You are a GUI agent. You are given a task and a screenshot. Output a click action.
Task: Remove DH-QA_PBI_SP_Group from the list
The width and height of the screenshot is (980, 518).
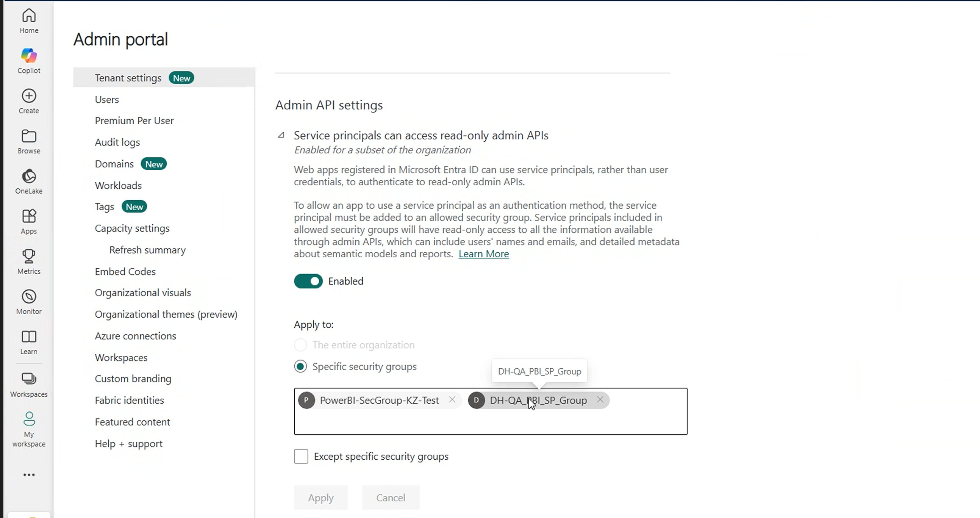click(x=600, y=400)
